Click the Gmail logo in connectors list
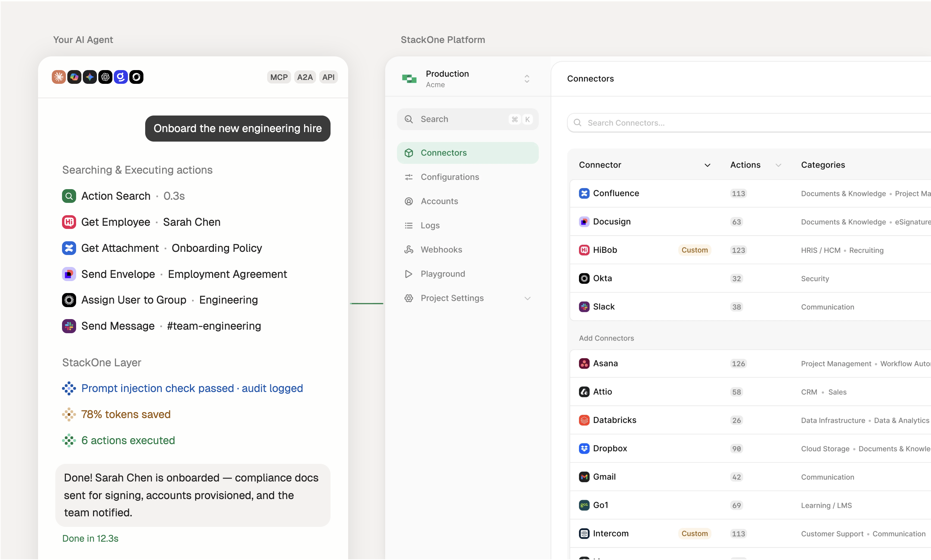The image size is (931, 560). coord(584,477)
